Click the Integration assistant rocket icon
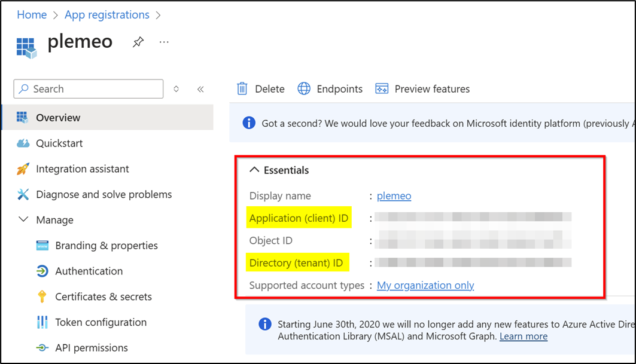The width and height of the screenshot is (636, 364). [x=23, y=169]
